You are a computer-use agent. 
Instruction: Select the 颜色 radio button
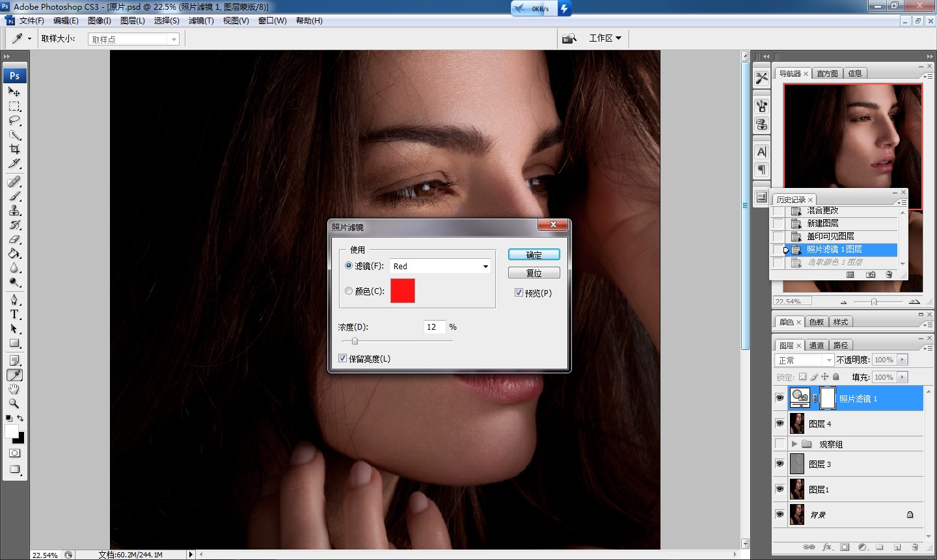349,291
